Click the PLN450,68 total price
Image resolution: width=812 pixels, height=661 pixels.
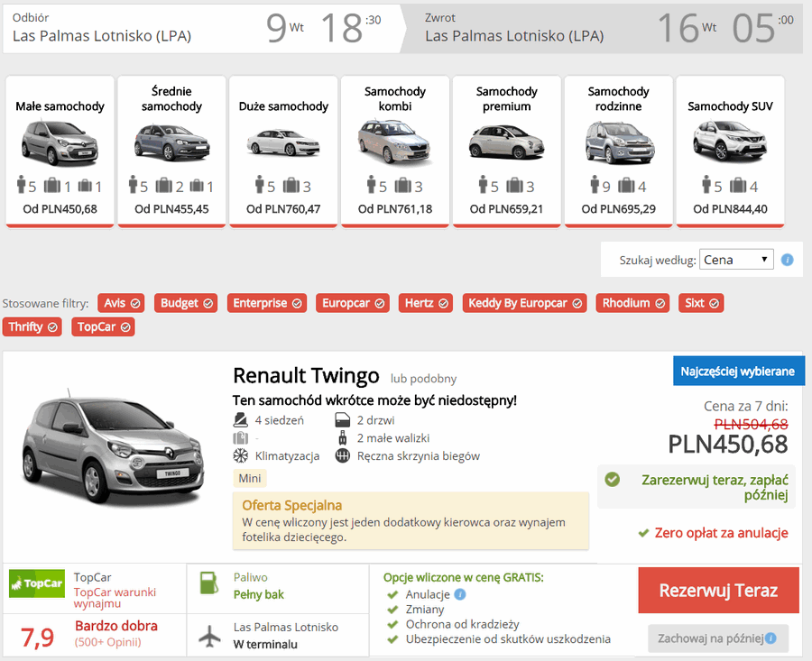tap(728, 444)
